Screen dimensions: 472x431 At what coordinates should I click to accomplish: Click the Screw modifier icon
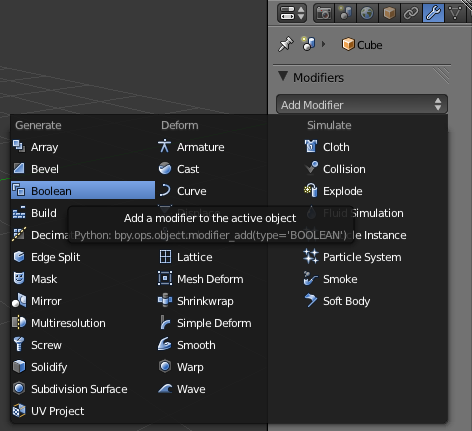[19, 345]
